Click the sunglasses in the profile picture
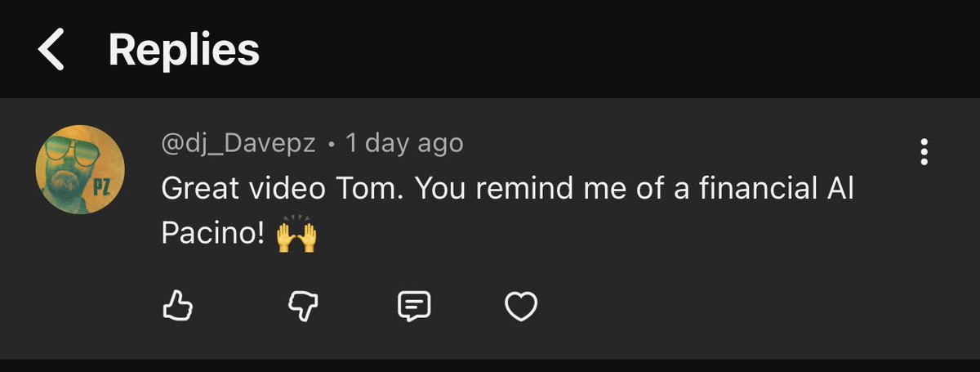Image resolution: width=980 pixels, height=372 pixels. click(x=75, y=150)
